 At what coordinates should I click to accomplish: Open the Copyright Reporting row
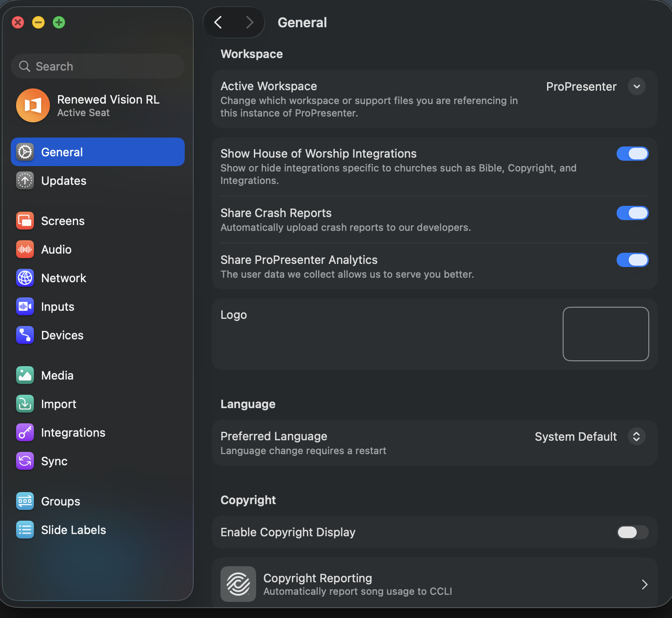(435, 583)
